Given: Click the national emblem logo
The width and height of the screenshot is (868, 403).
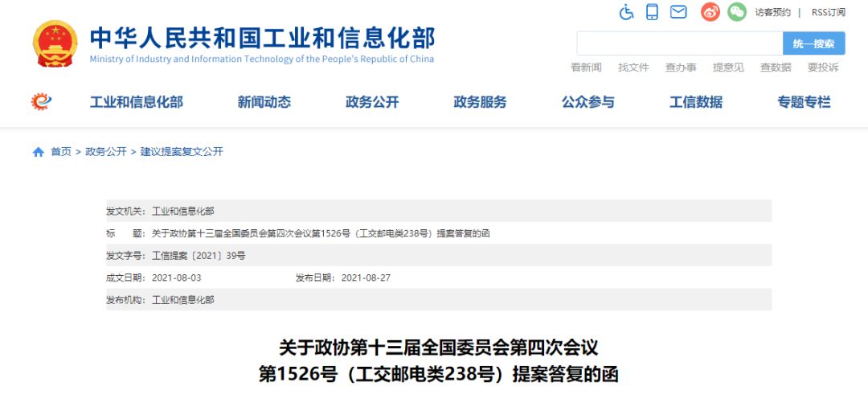Looking at the screenshot, I should point(55,43).
